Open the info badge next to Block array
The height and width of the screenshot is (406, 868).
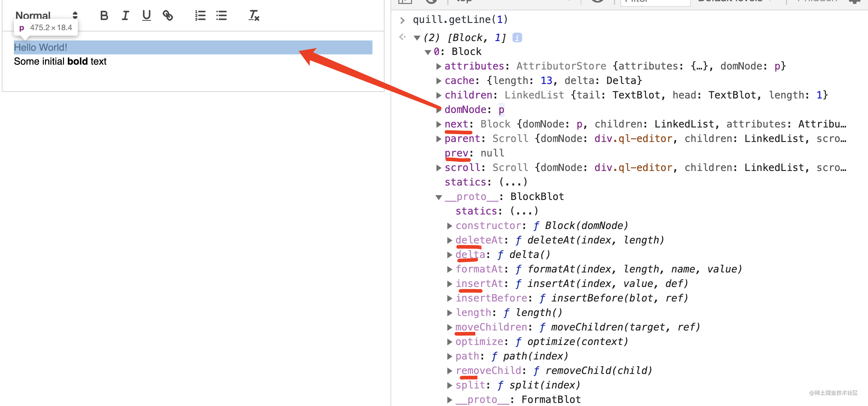[517, 37]
